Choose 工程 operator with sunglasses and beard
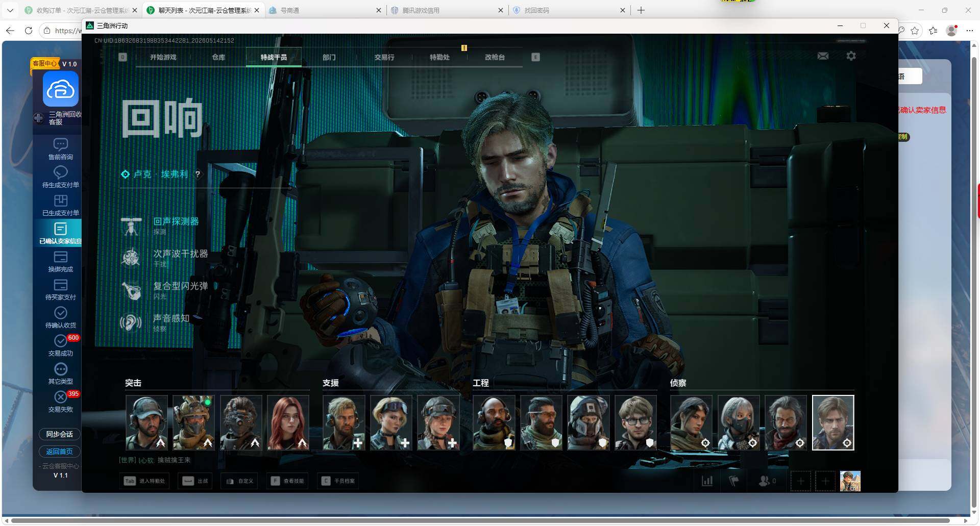Screen dimensions: 980x526 [x=541, y=422]
